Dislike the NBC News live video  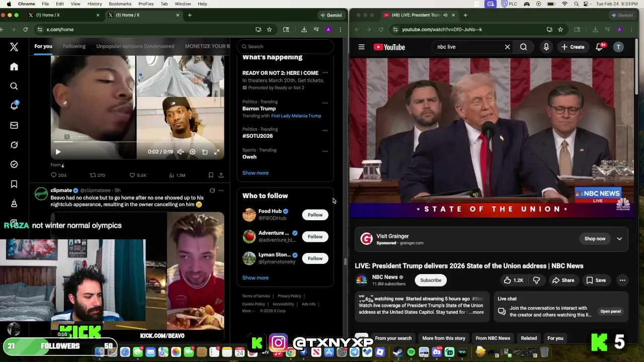(x=536, y=280)
